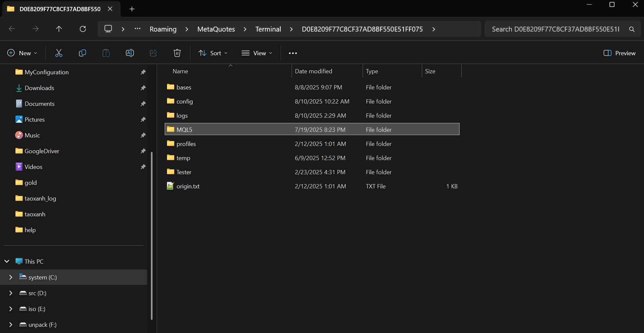644x333 pixels.
Task: Click the Cut scissors icon
Action: coord(59,53)
